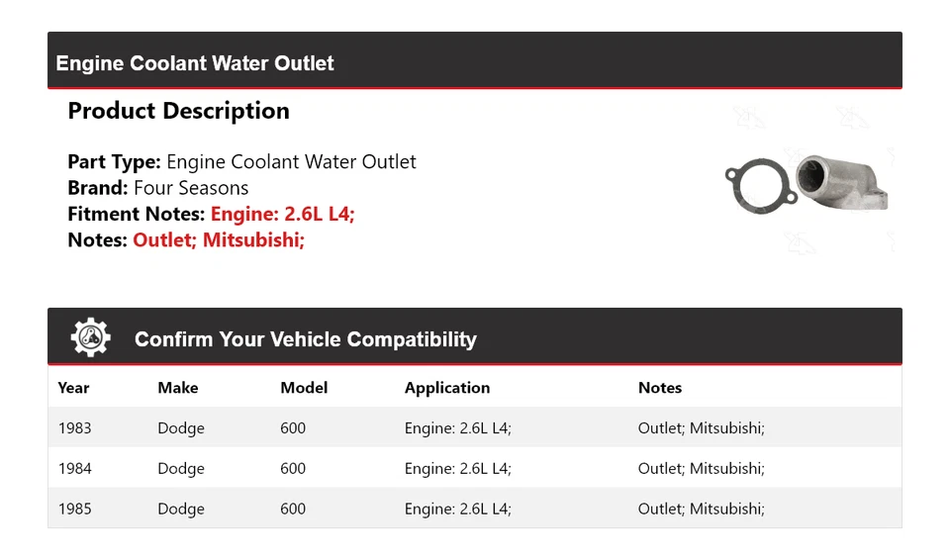Click the Notes cell in the 1984 row
Viewport: 950px width, 560px height.
(x=701, y=469)
